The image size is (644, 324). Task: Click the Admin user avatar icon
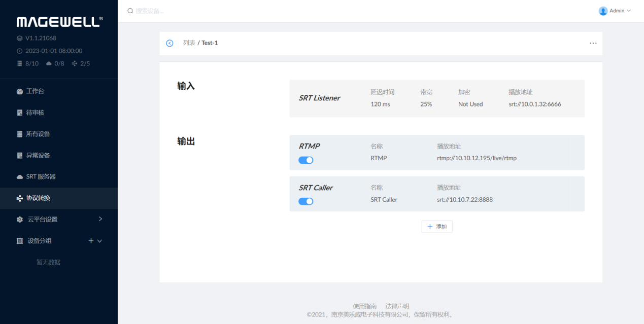point(603,11)
